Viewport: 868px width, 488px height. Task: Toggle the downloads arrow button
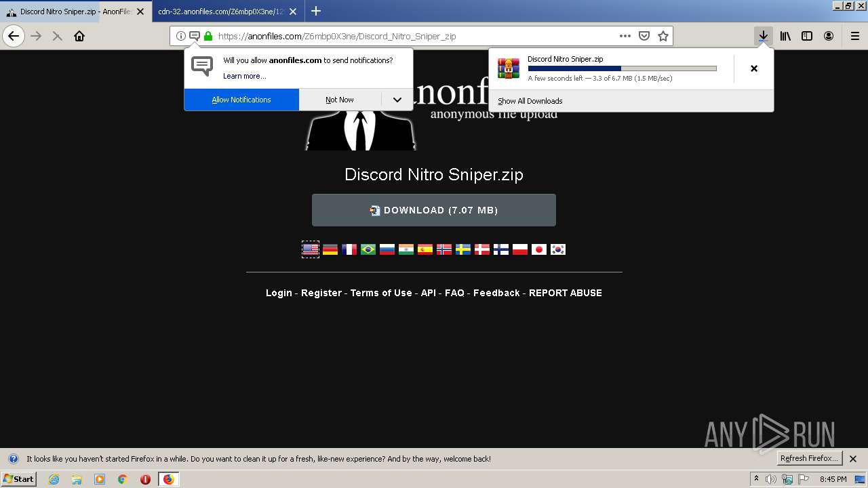pyautogui.click(x=764, y=36)
